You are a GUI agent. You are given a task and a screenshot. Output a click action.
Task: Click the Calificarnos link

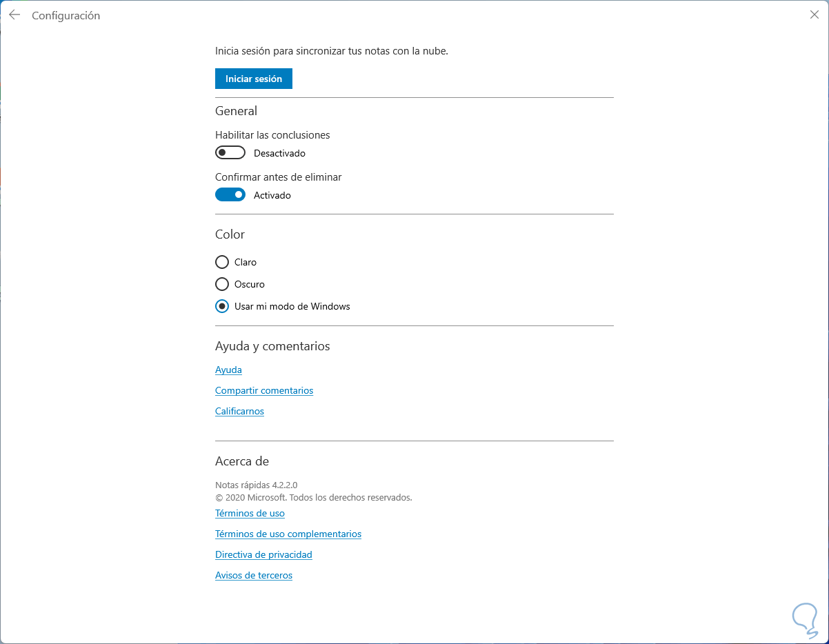(239, 411)
